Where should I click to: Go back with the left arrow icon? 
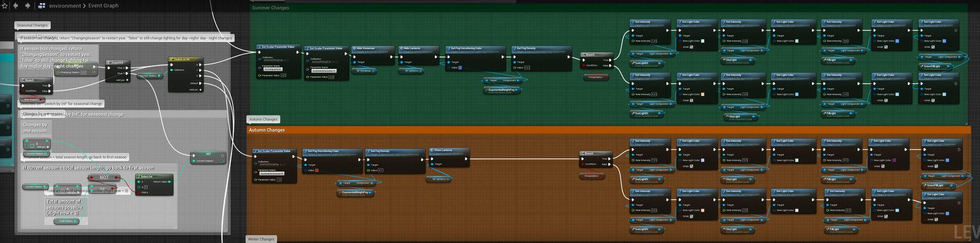click(16, 6)
